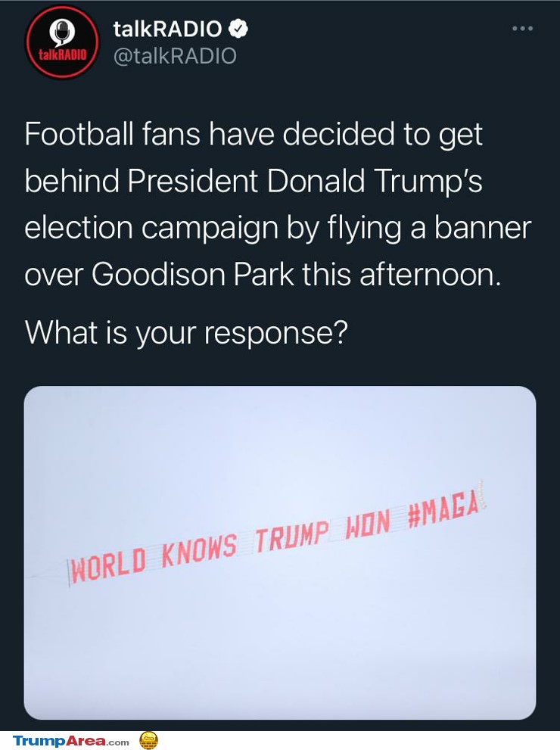Open the talkRADIO profile avatar

click(x=62, y=41)
